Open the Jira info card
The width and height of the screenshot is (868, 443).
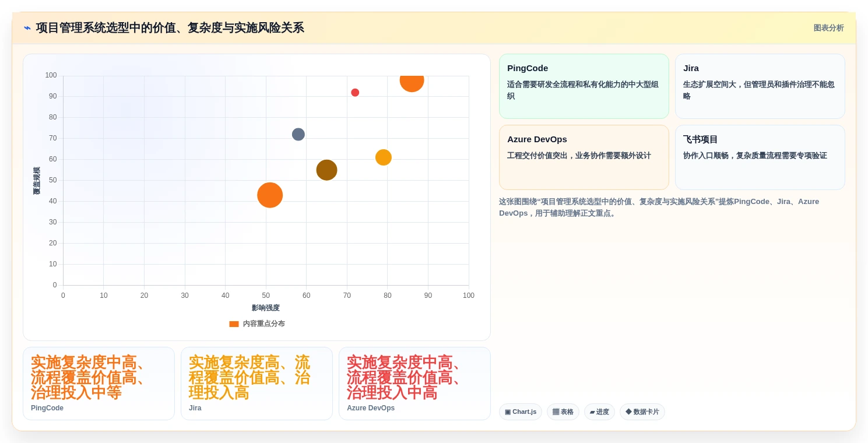[x=760, y=86]
